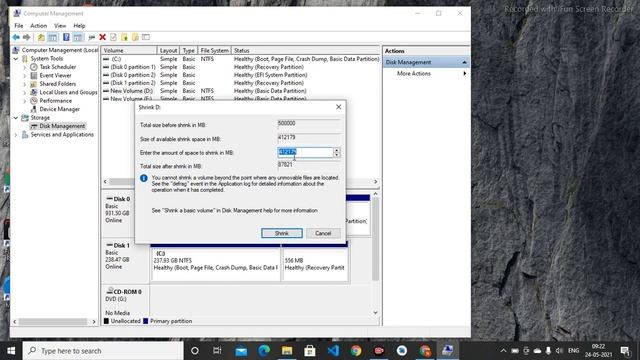This screenshot has width=640, height=360.
Task: Click the disk map vertical scrollbar
Action: 376,240
